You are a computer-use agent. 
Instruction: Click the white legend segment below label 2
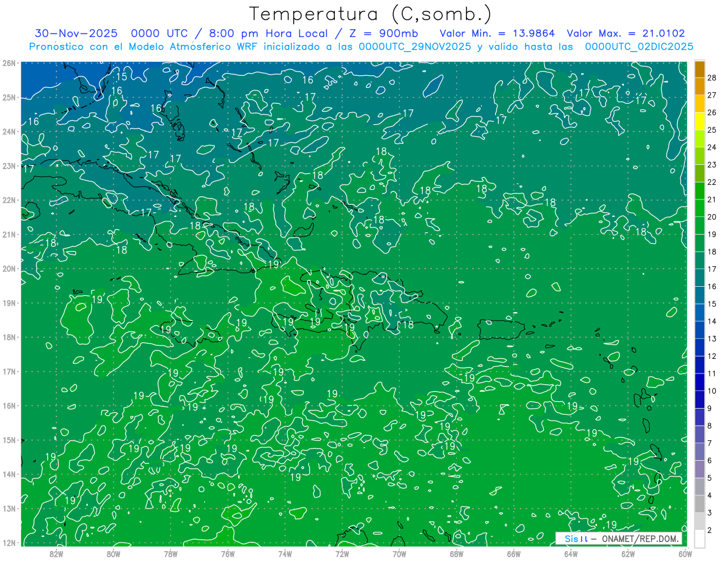tap(699, 539)
